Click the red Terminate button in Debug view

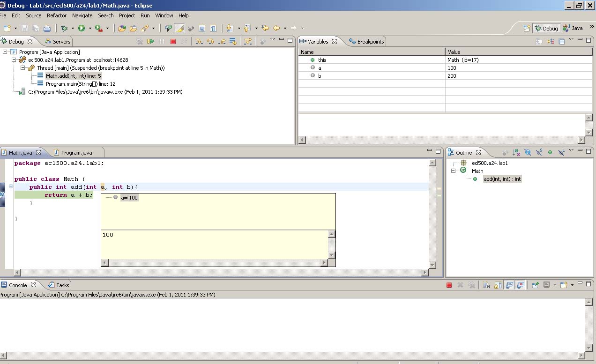point(173,41)
